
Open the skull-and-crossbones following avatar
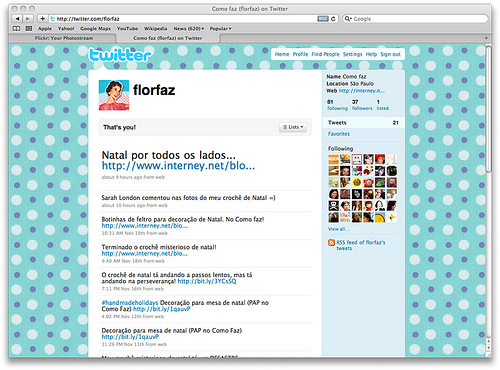click(x=334, y=206)
